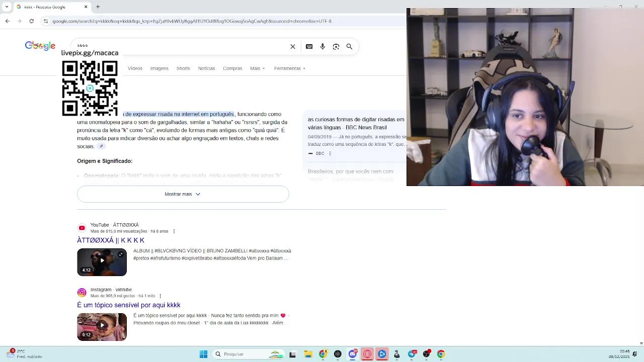Open ChatGPT app from the taskbar
The height and width of the screenshot is (362, 644).
point(338,354)
